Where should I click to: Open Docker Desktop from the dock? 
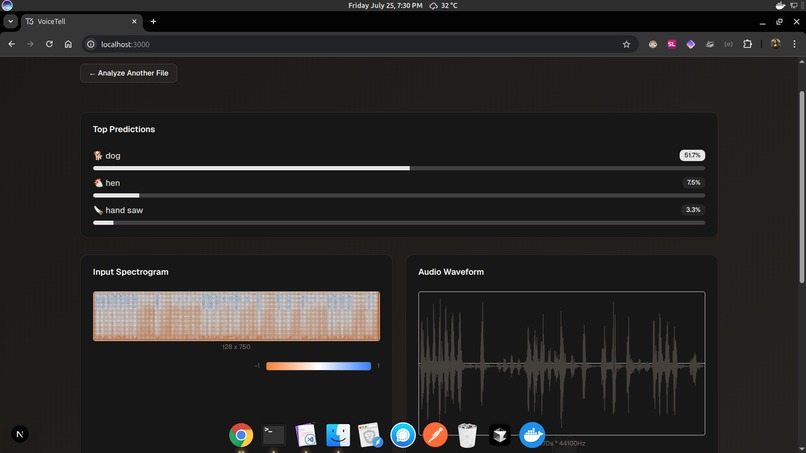[532, 435]
